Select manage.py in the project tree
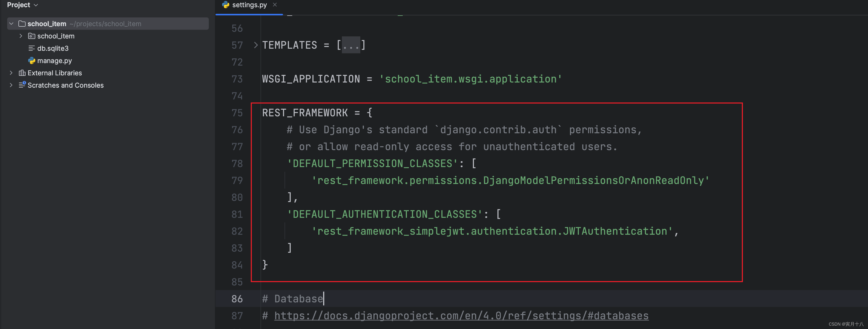Screen dimensions: 868x329 [x=55, y=61]
